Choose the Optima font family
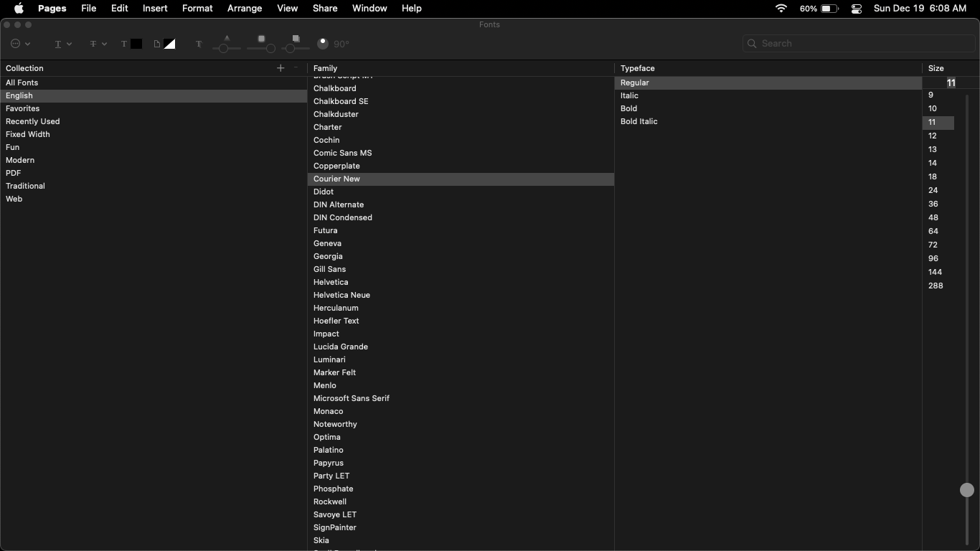980x551 pixels. coord(461,437)
